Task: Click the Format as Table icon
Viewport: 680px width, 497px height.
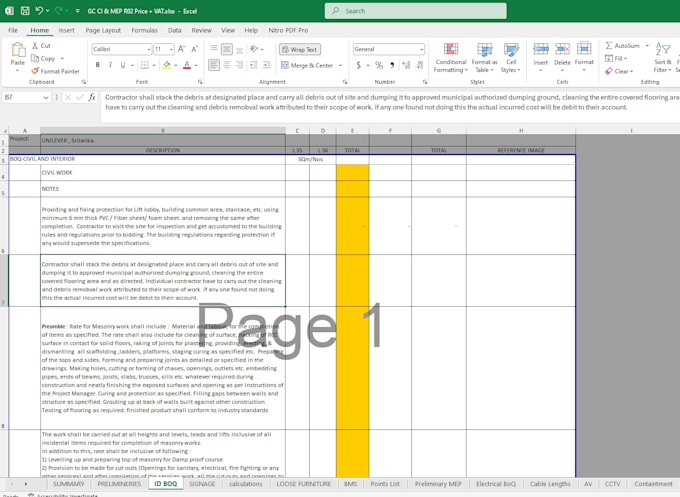Action: [x=484, y=50]
